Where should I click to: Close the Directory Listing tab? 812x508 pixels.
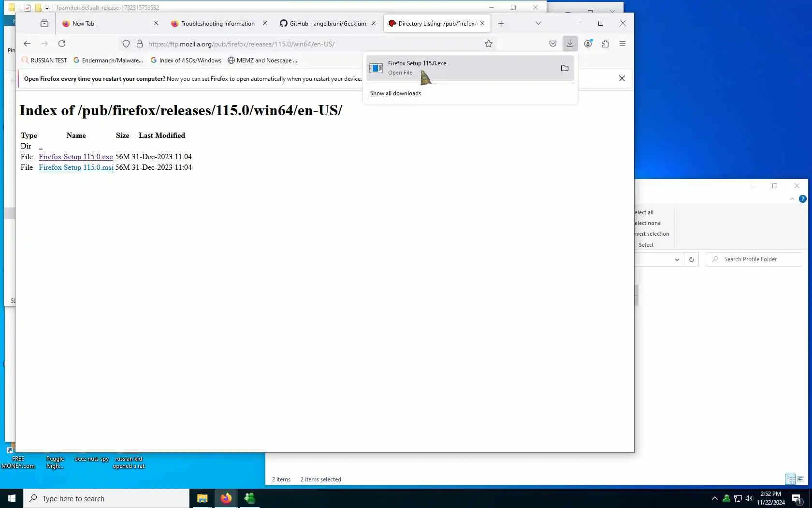482,23
